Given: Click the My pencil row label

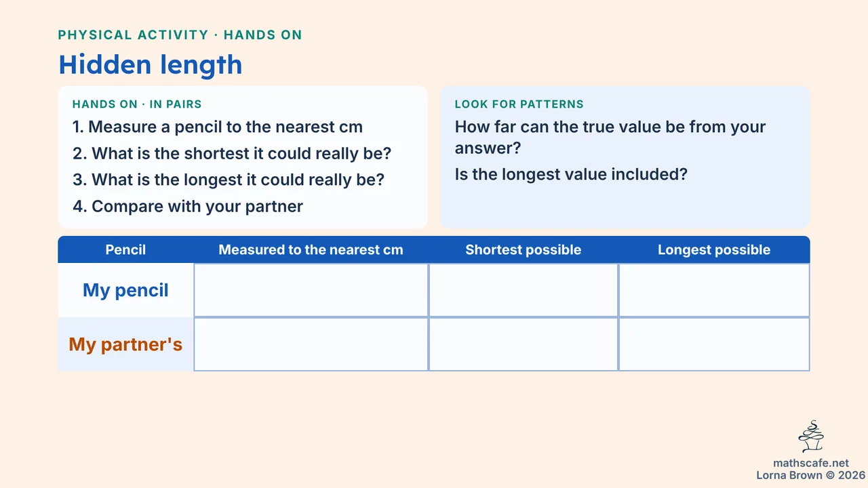Looking at the screenshot, I should [x=125, y=290].
